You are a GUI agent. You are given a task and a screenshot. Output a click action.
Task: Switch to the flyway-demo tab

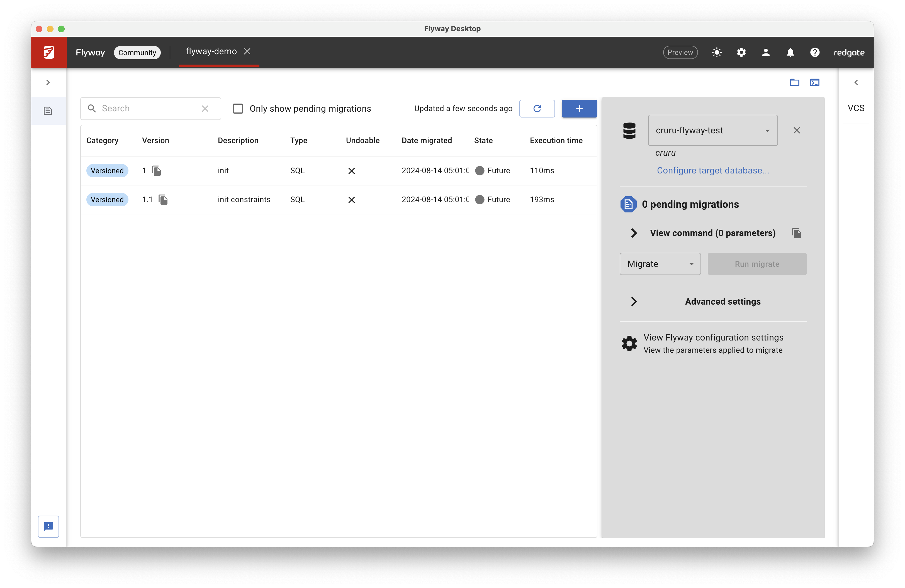(211, 51)
